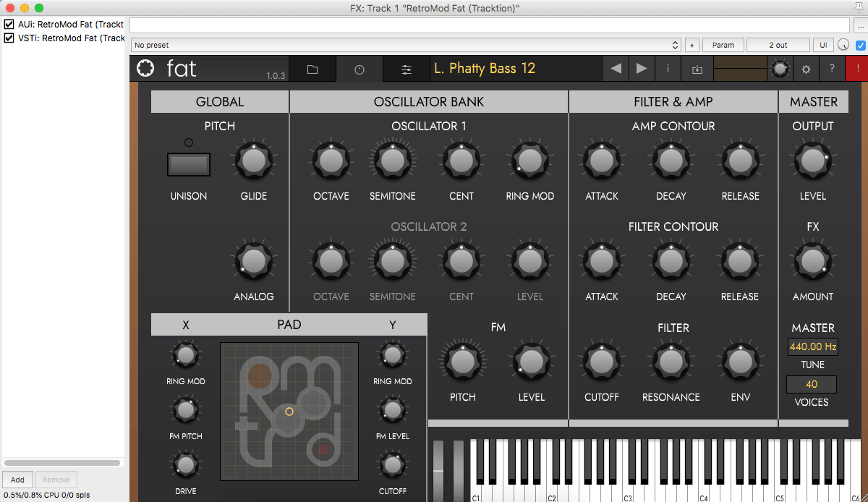Click Oscillator 2 LEVEL knob
The image size is (868, 502).
(x=530, y=261)
